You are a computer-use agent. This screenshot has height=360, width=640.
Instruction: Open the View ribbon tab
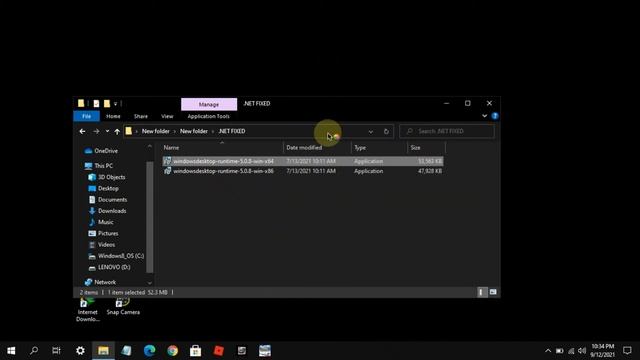click(x=167, y=116)
